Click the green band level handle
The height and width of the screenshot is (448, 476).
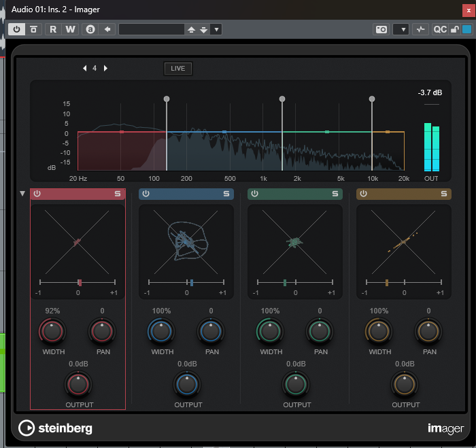click(x=327, y=132)
